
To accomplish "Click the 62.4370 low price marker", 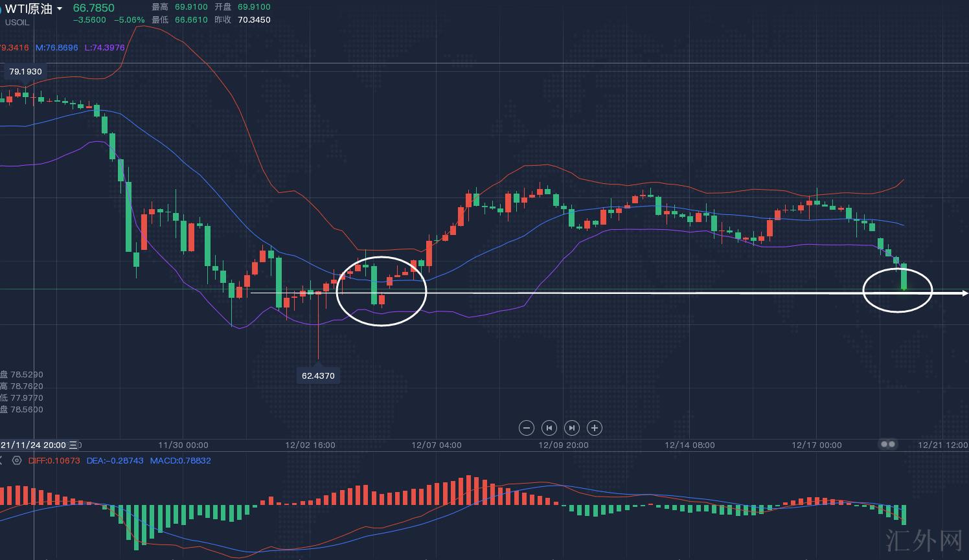I will pos(318,375).
